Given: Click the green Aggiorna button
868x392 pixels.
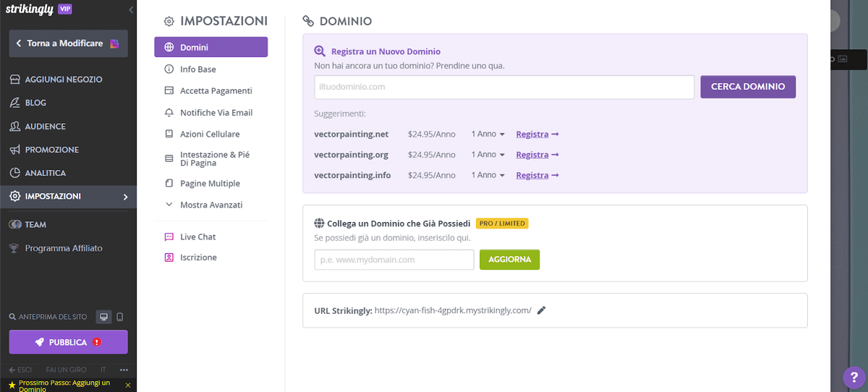Looking at the screenshot, I should 509,260.
